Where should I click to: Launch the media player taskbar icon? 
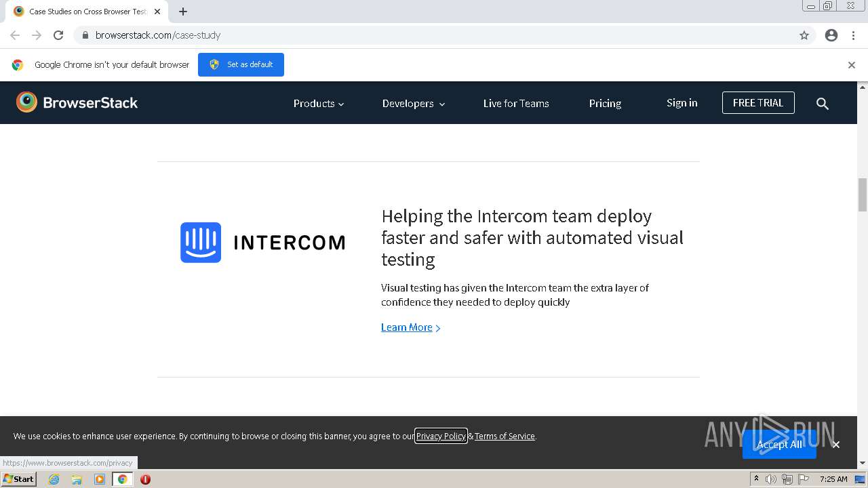(x=100, y=479)
